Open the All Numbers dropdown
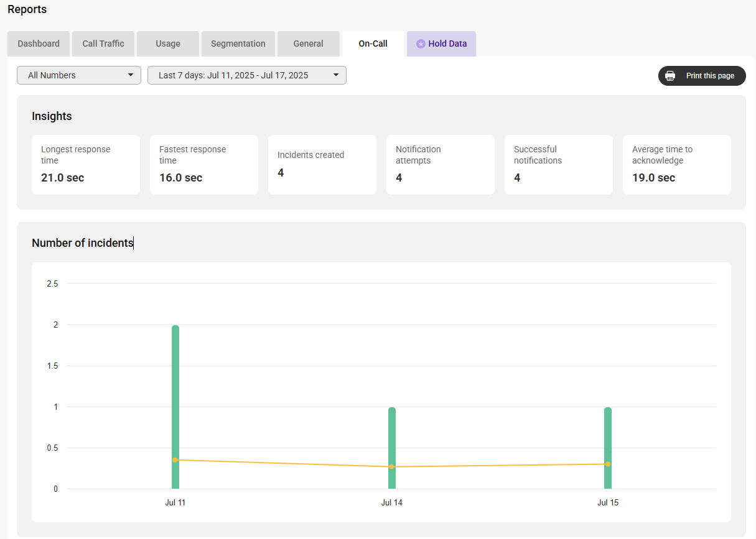This screenshot has height=539, width=756. 79,75
